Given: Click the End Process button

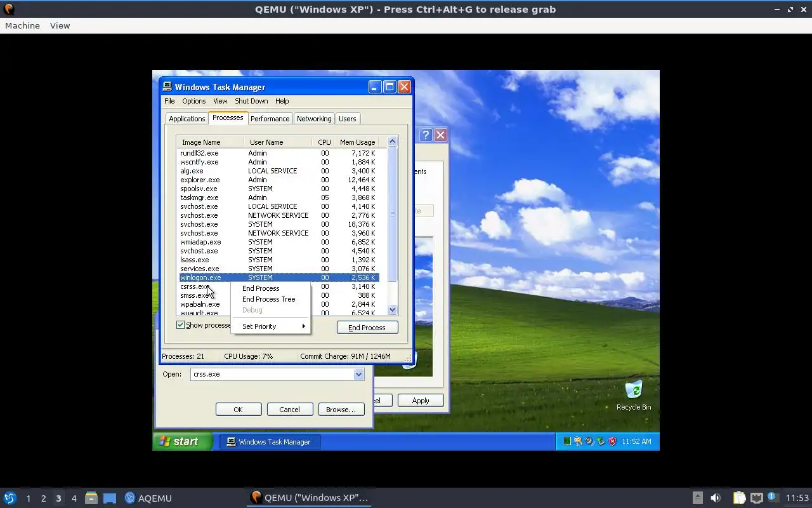Looking at the screenshot, I should tap(367, 328).
